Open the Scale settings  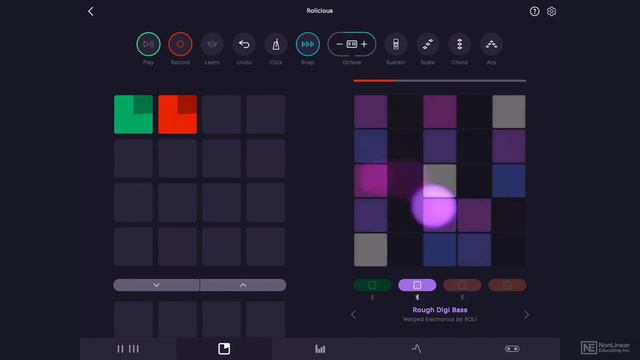coord(427,44)
